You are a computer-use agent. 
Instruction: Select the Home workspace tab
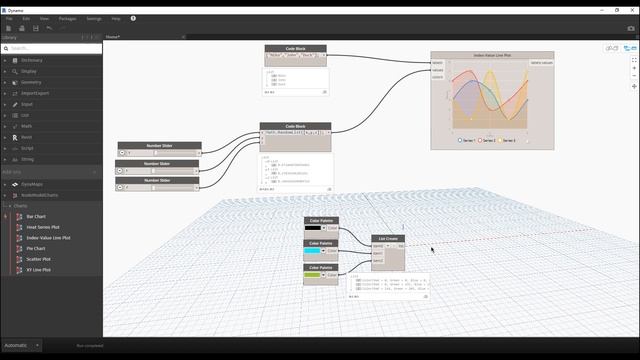click(113, 37)
